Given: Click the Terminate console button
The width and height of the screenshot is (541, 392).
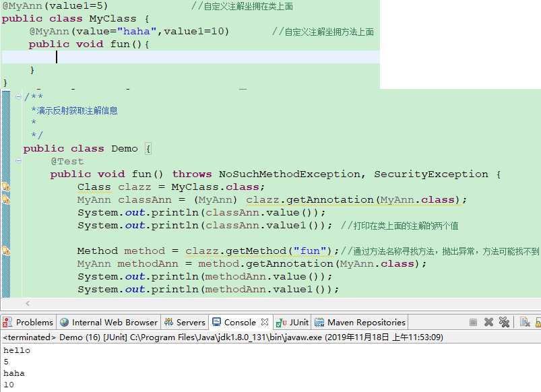Looking at the screenshot, I should [473, 323].
